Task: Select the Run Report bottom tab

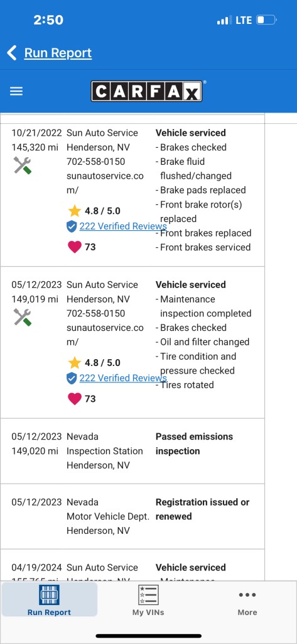Action: point(49,600)
